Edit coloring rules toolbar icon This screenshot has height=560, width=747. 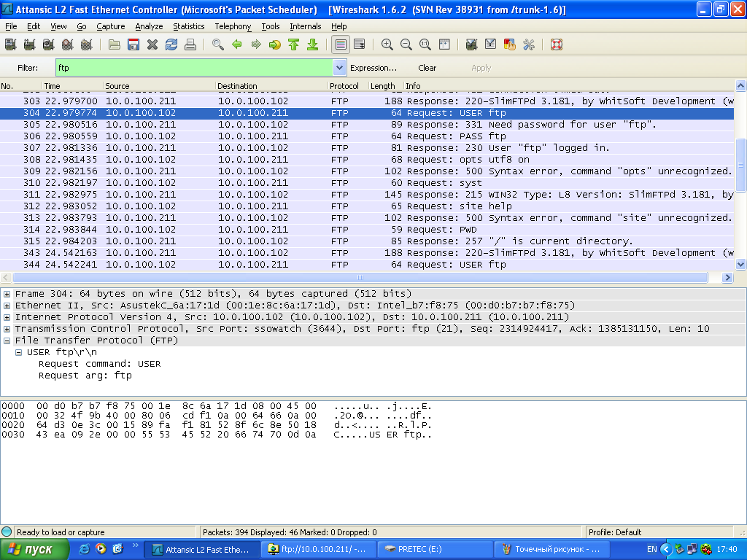coord(510,44)
